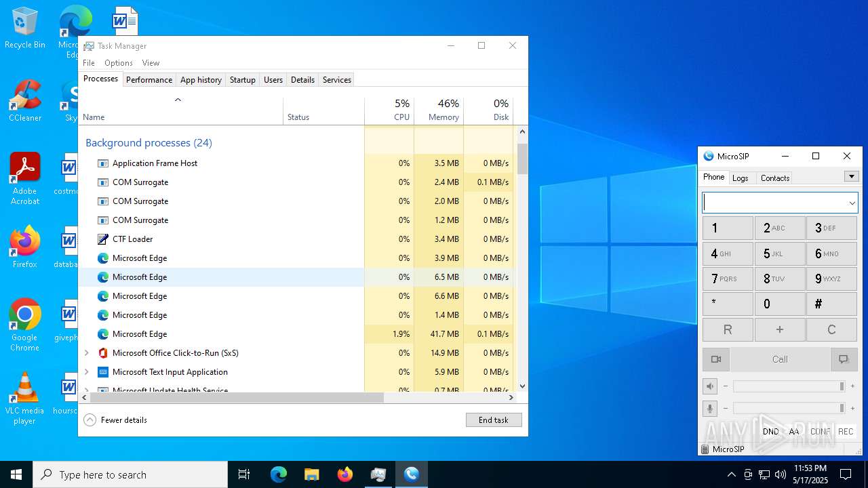
Task: Open the Adobe Acrobat desktop shortcut
Action: click(x=25, y=179)
